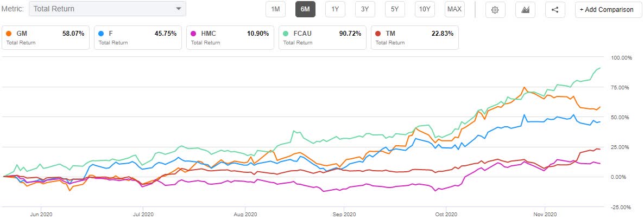The width and height of the screenshot is (644, 220).
Task: Select the 1M time range
Action: point(275,9)
